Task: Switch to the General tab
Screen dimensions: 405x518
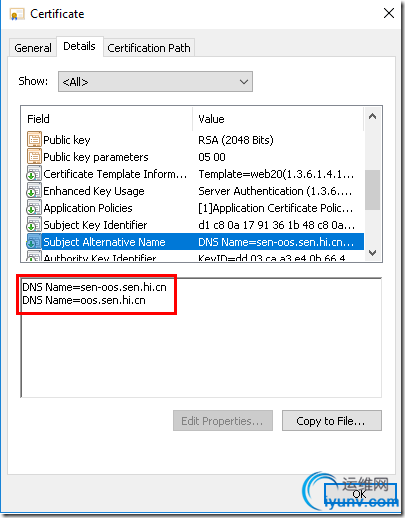Action: [x=33, y=48]
